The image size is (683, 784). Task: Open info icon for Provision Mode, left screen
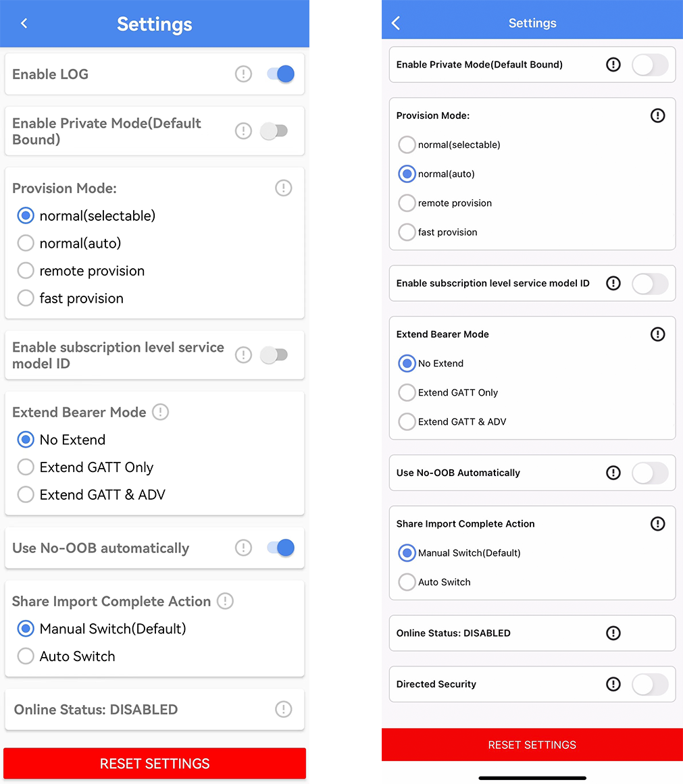[283, 188]
